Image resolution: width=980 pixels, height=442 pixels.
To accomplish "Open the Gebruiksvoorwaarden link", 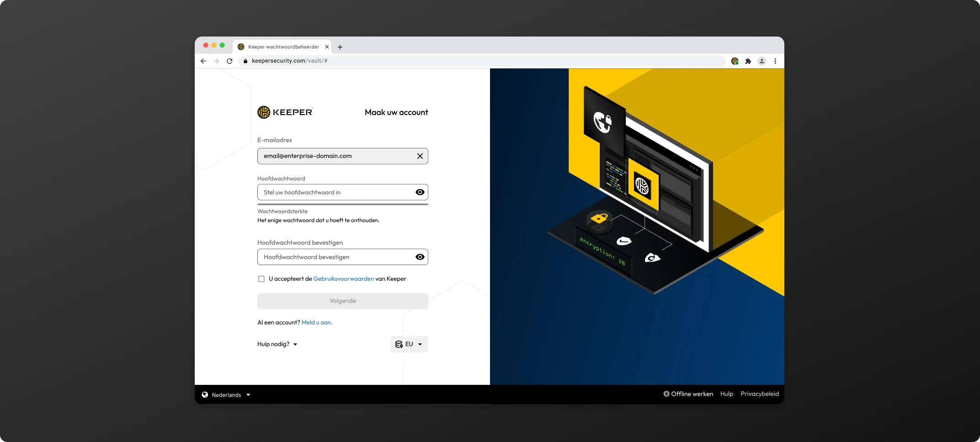I will (344, 279).
